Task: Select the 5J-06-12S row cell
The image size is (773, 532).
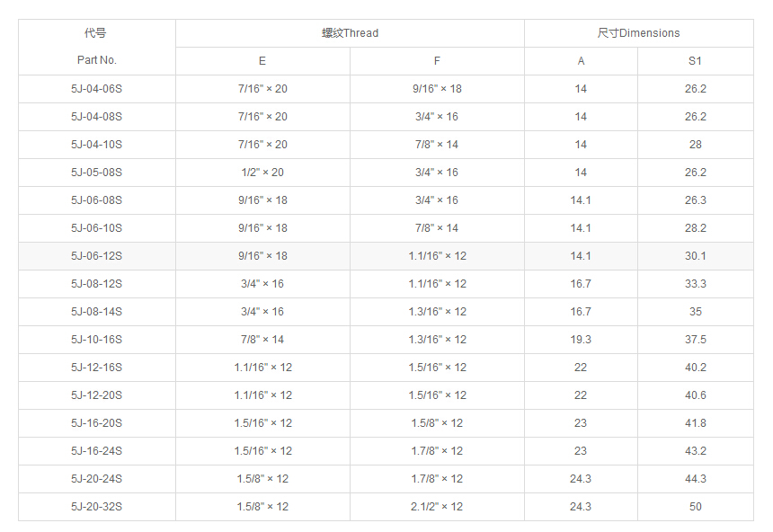Action: click(96, 256)
